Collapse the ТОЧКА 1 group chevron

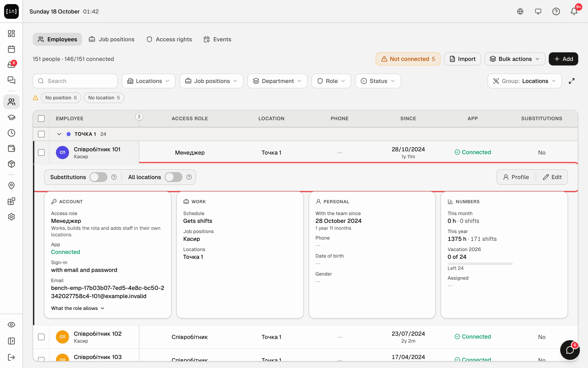pos(59,134)
